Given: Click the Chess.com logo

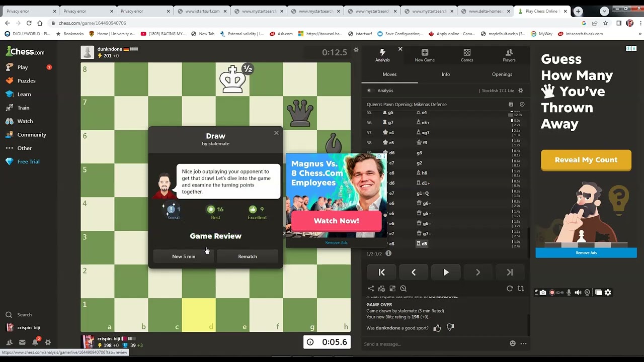Looking at the screenshot, I should (25, 51).
